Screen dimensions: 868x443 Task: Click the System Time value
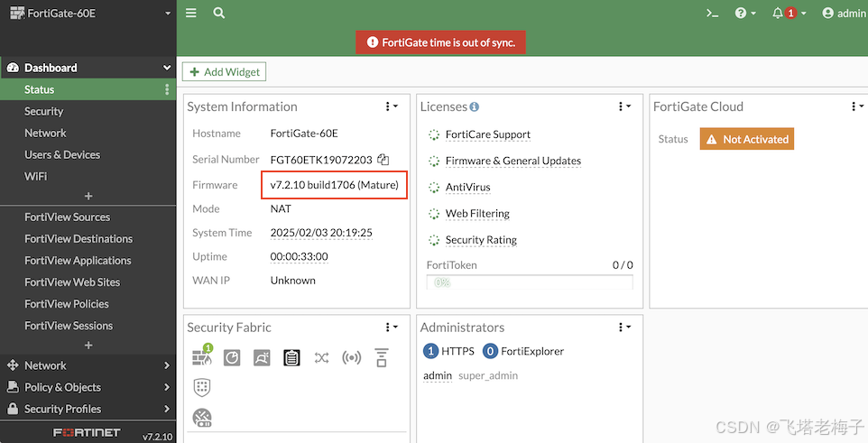point(321,233)
